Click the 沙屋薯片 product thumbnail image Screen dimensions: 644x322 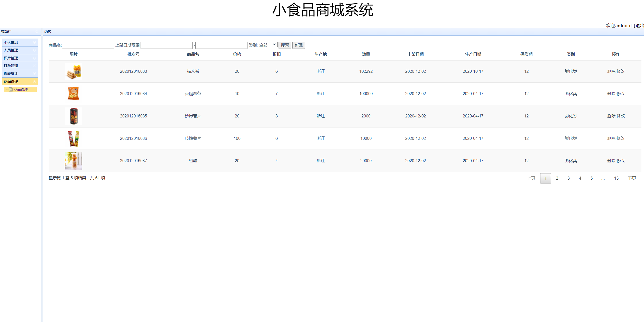click(73, 116)
